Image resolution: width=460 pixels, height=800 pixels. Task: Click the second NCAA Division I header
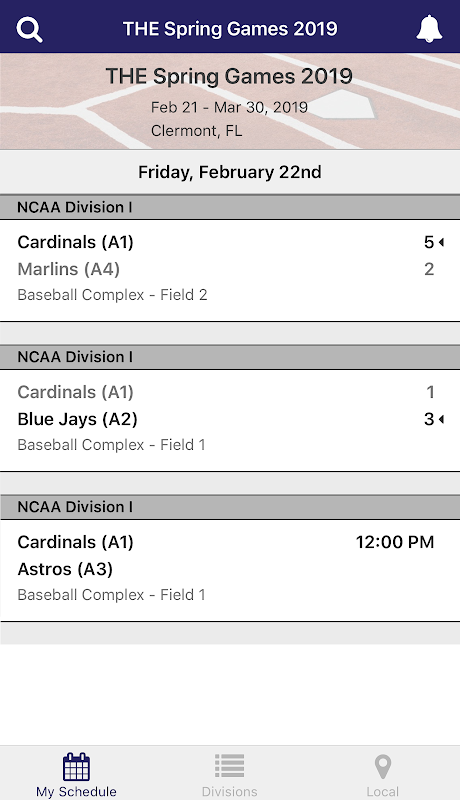[230, 357]
